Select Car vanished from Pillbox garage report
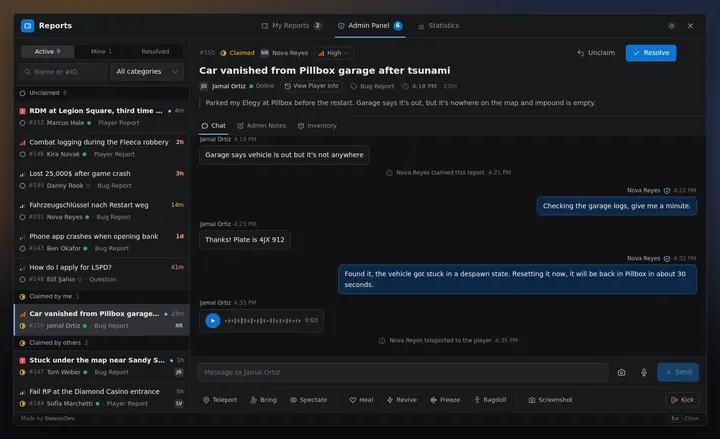The height and width of the screenshot is (439, 720). point(101,319)
